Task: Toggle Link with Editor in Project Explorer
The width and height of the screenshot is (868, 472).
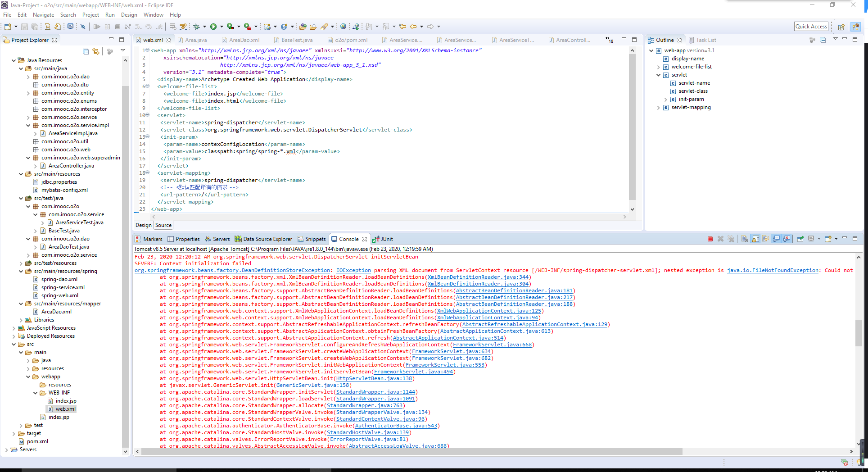Action: click(x=96, y=51)
